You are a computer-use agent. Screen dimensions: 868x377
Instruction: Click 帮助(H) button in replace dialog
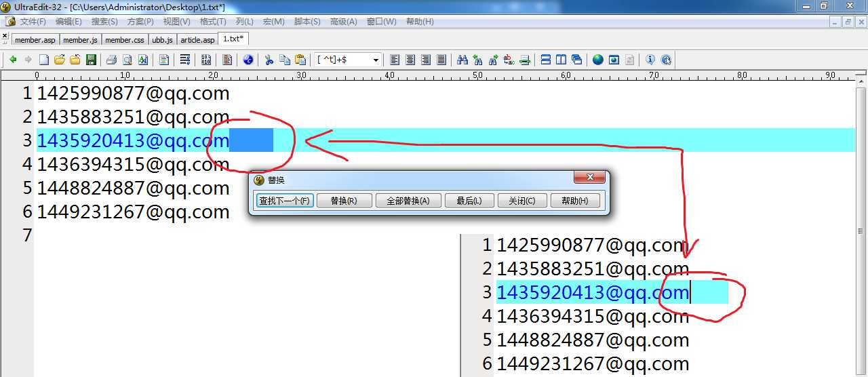point(575,201)
